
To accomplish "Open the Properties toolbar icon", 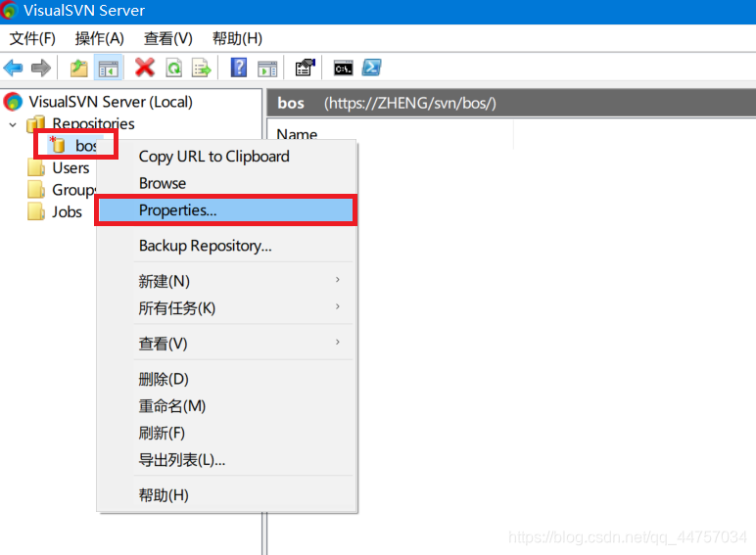I will [306, 68].
